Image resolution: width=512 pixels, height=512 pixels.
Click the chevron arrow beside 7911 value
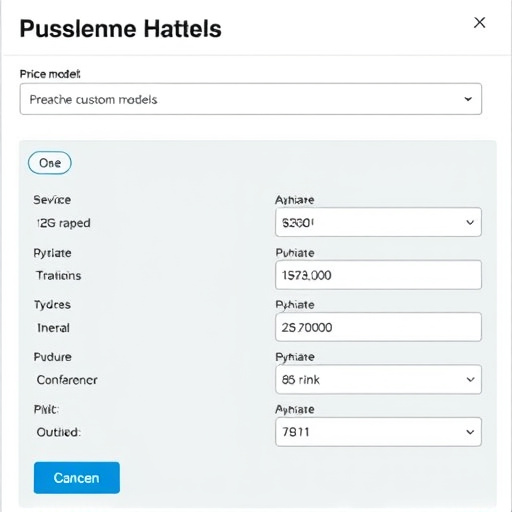point(470,432)
